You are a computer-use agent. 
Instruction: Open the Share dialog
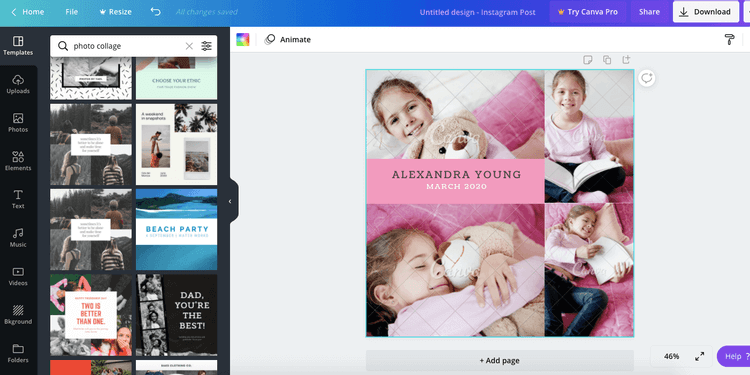649,12
